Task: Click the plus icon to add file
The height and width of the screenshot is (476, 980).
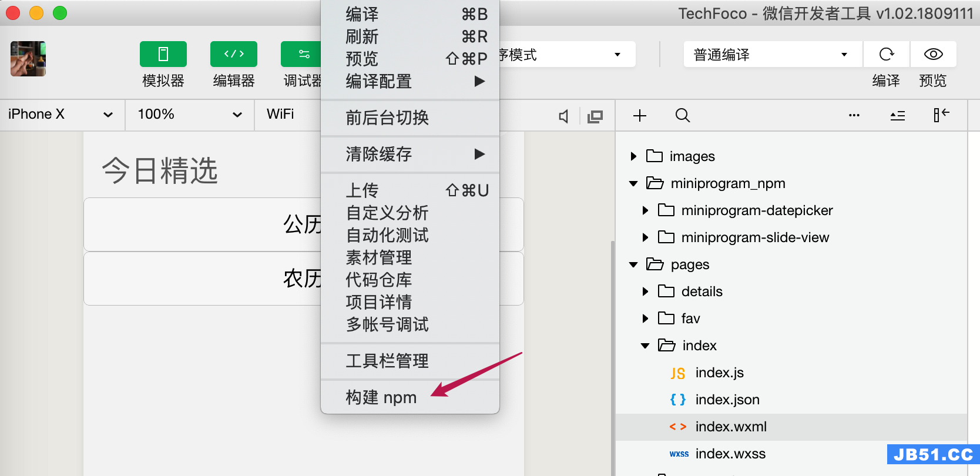Action: [640, 115]
